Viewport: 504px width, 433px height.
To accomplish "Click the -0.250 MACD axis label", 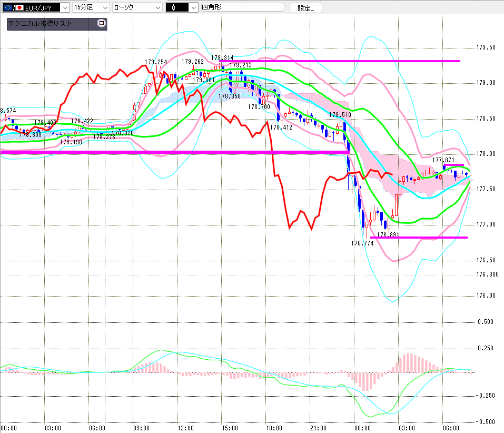I will [x=486, y=396].
